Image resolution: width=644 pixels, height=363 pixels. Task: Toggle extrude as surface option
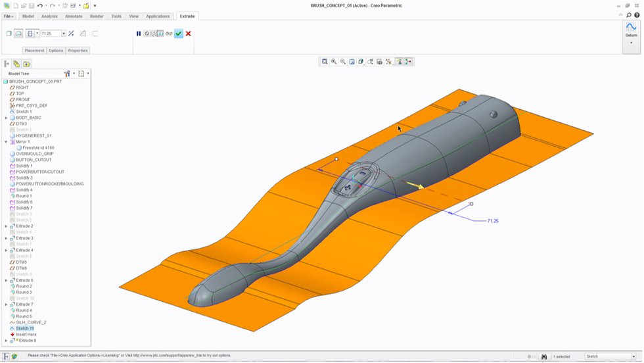(x=18, y=34)
